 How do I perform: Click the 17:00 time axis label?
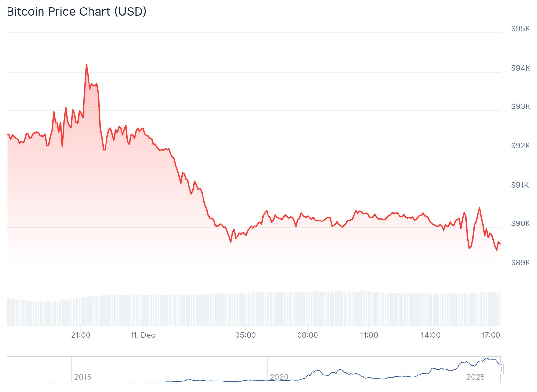[491, 335]
